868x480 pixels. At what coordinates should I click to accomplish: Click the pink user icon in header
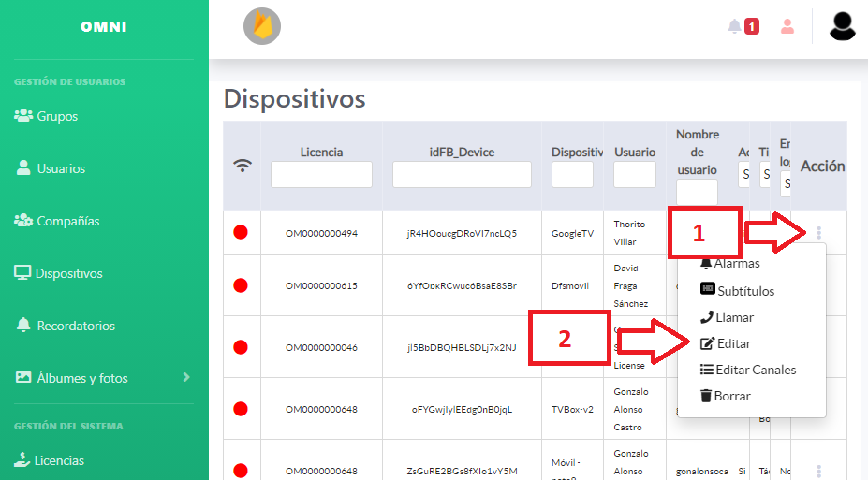click(x=787, y=26)
